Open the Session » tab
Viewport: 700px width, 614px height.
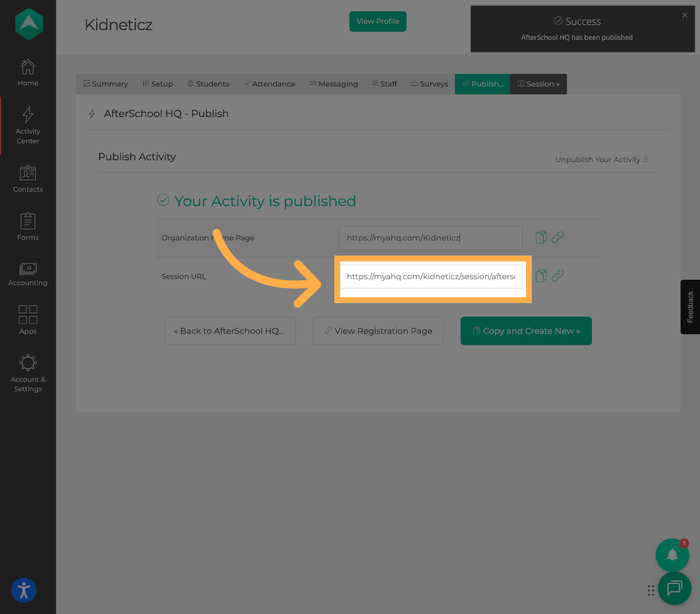click(x=539, y=84)
